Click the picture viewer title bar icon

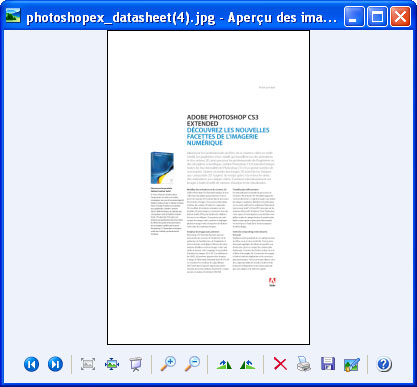(13, 15)
